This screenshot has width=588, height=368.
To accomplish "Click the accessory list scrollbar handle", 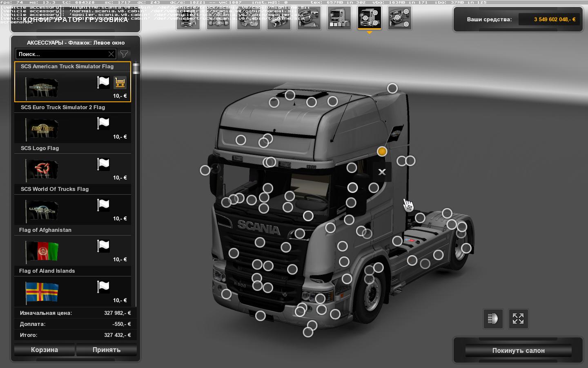I will pos(136,69).
